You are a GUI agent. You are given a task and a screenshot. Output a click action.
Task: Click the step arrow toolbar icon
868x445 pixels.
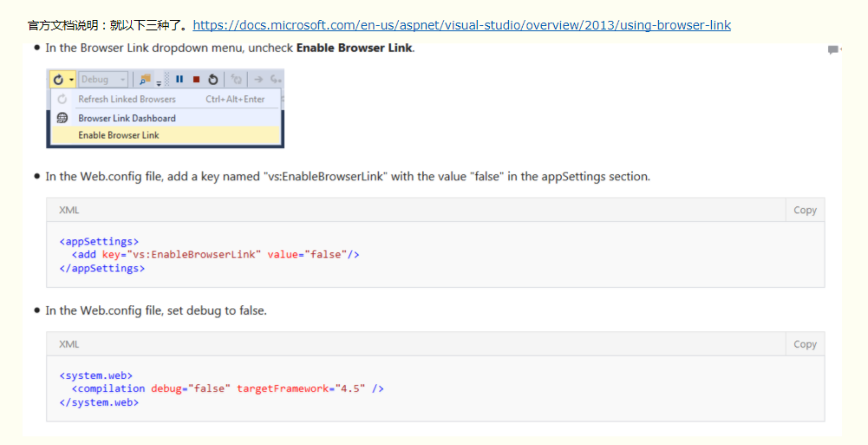[258, 79]
